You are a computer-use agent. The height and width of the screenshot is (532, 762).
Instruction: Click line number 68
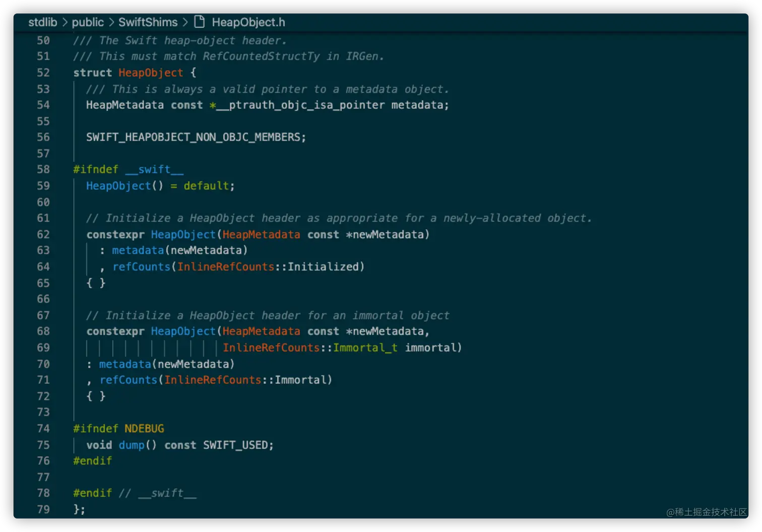(x=43, y=331)
